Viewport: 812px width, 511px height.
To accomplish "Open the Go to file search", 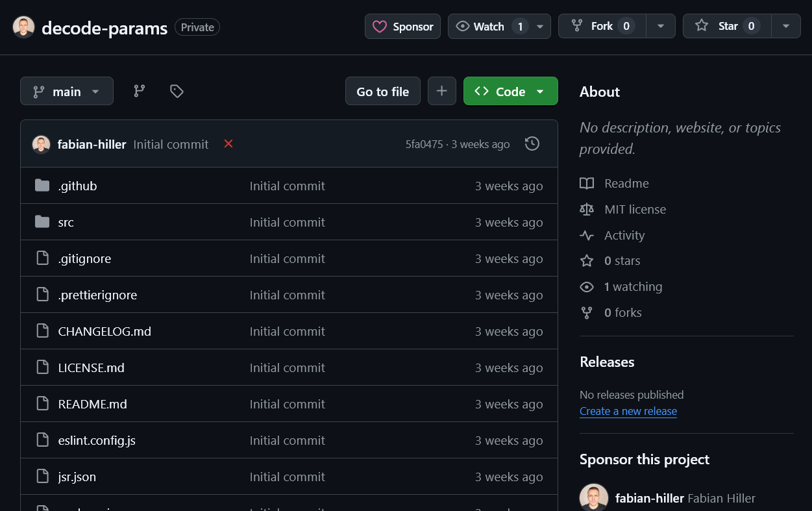I will 383,92.
